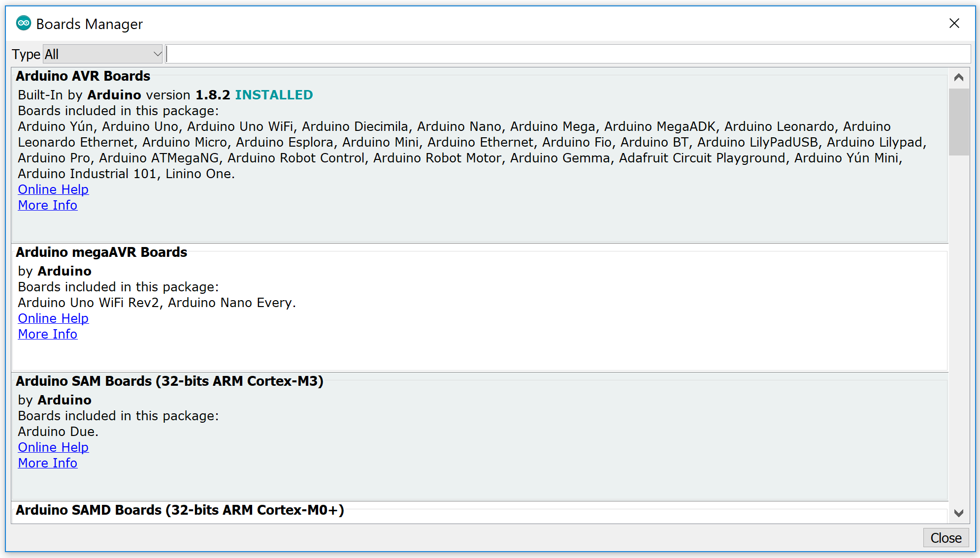
Task: Open Online Help for Arduino megaAVR Boards
Action: [x=53, y=318]
